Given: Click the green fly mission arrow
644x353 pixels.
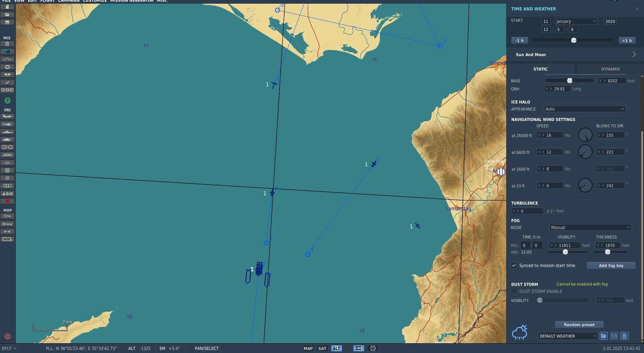Looking at the screenshot, I should pyautogui.click(x=7, y=100).
